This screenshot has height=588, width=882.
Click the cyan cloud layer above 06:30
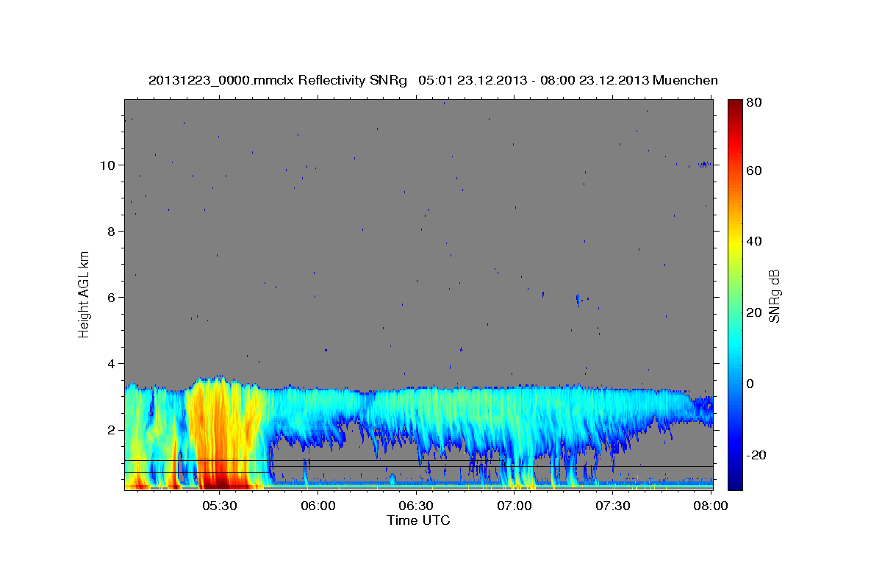(x=416, y=412)
